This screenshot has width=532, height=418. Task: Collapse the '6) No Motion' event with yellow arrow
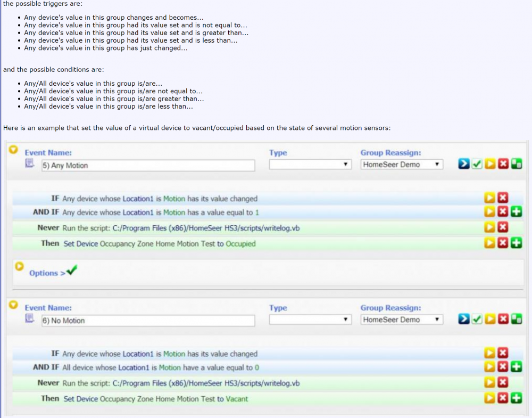[14, 305]
